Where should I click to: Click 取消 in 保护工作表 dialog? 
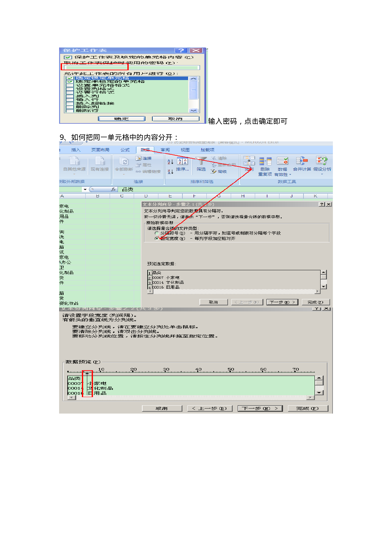click(176, 119)
